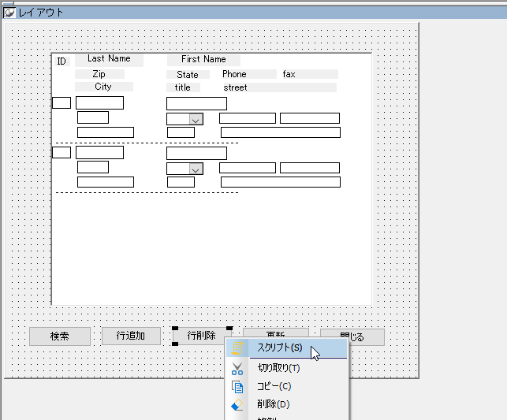Select 削除(D) from the context menu
507x420 pixels.
point(273,405)
